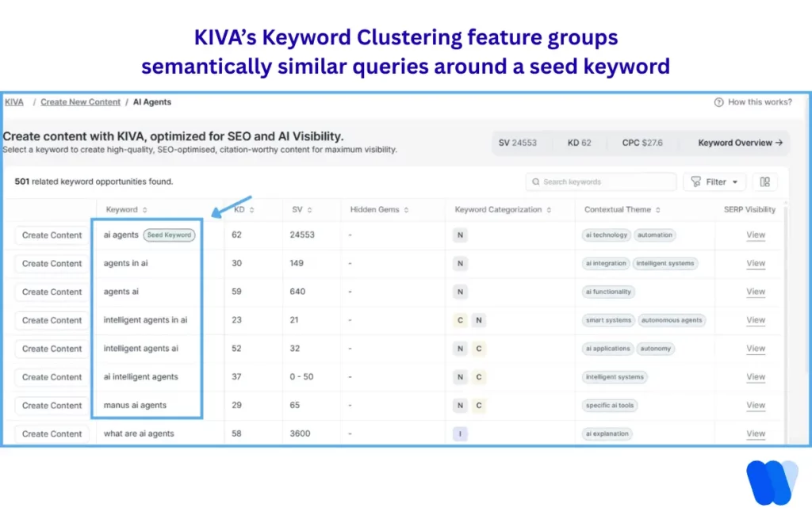This screenshot has height=519, width=812.
Task: Click the sort icon on the KD column
Action: click(x=251, y=209)
